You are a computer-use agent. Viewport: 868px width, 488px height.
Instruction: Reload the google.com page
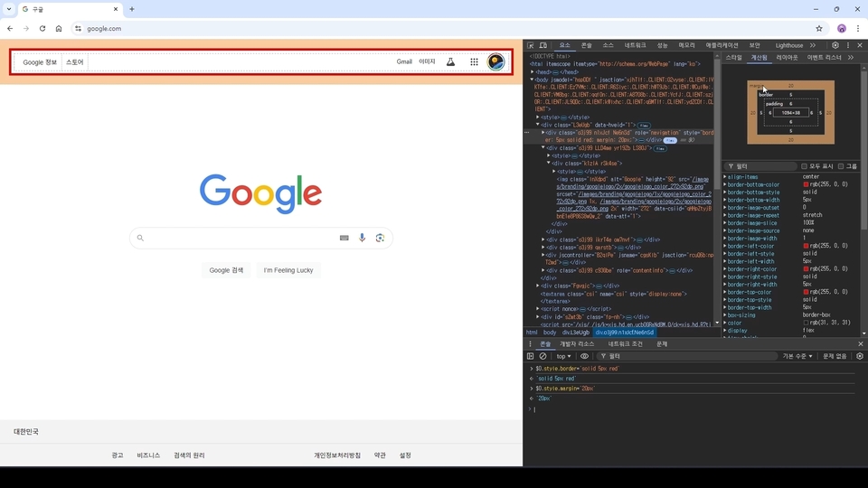42,29
